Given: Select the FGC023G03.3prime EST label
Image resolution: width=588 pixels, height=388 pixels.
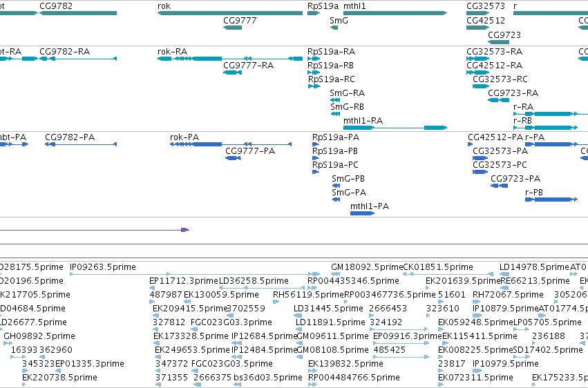Looking at the screenshot, I should pyautogui.click(x=231, y=322).
